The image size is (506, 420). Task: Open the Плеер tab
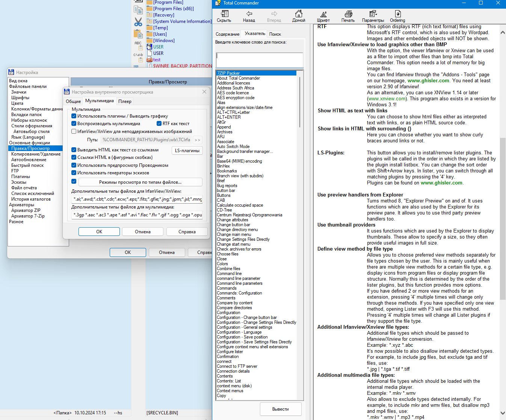click(125, 101)
